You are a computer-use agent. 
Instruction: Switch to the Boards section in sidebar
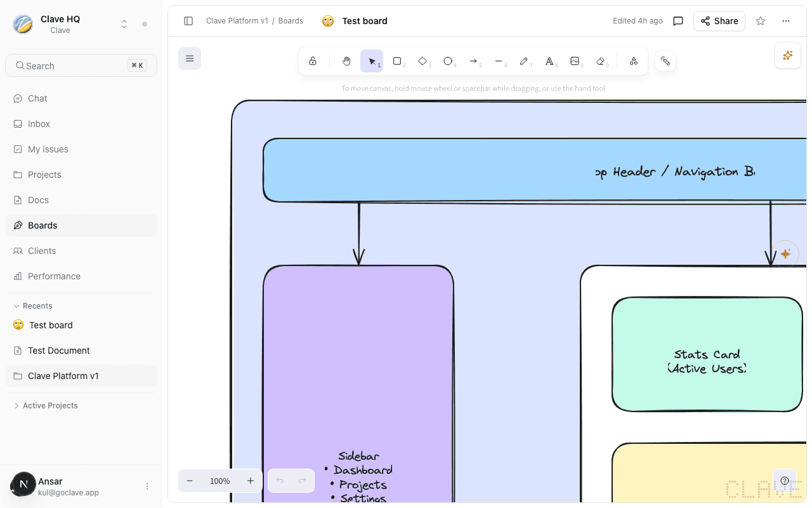[x=42, y=225]
